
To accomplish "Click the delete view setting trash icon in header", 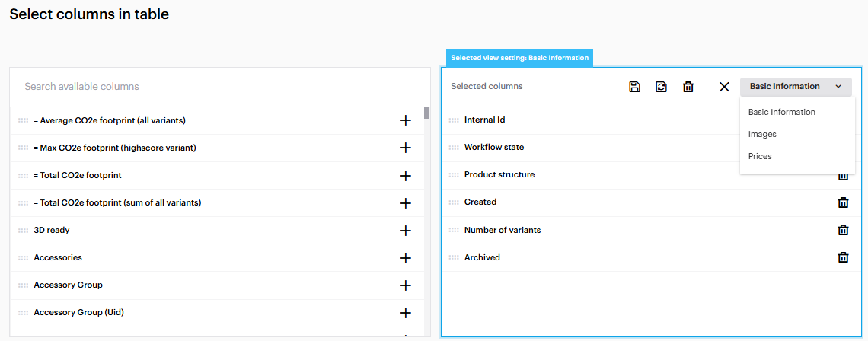I will tap(688, 87).
